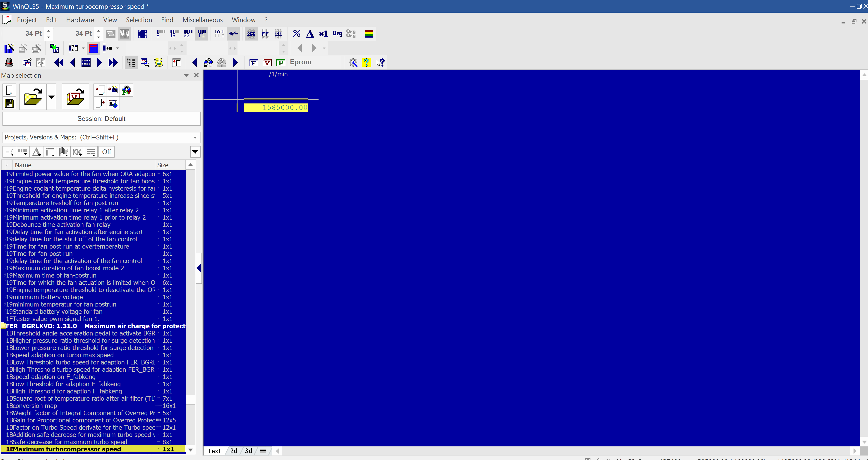Viewport: 868px width, 460px height.
Task: Click the Off filter button
Action: coord(106,152)
